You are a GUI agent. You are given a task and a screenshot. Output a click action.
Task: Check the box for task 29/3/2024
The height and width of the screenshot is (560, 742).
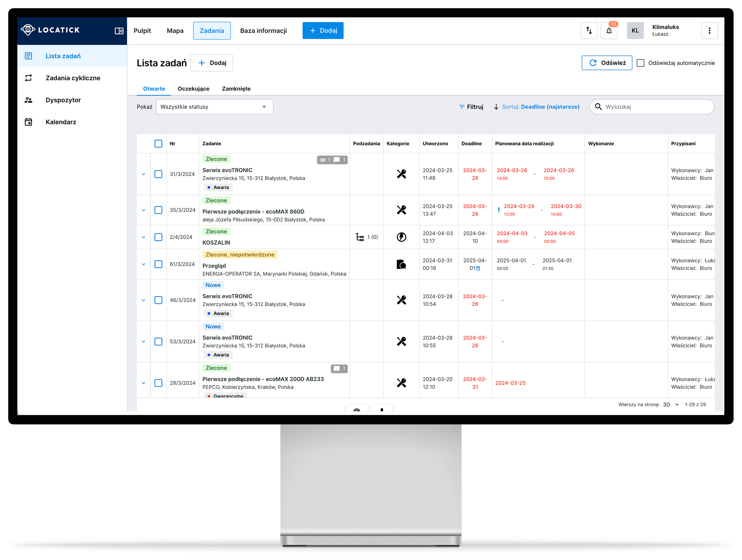158,383
